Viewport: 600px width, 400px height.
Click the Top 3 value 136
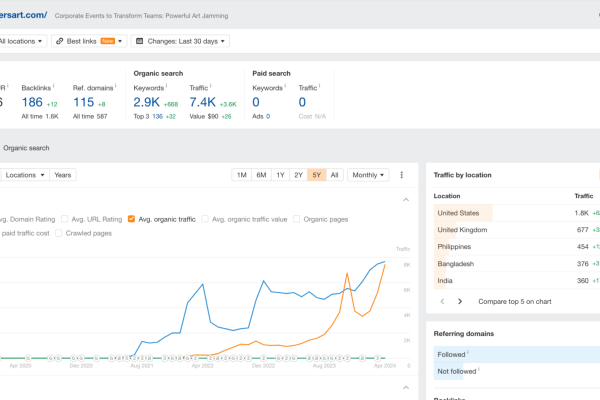[158, 116]
